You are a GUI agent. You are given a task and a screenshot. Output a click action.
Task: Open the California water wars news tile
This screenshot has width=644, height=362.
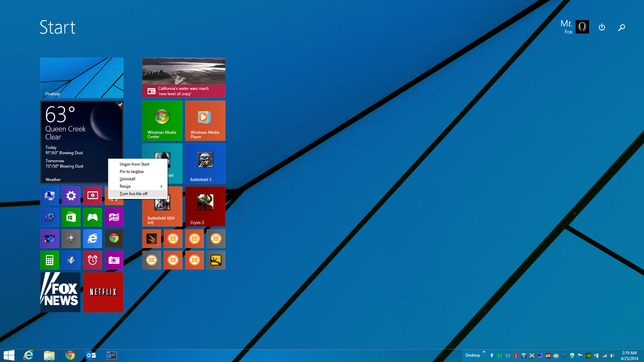coord(184,78)
